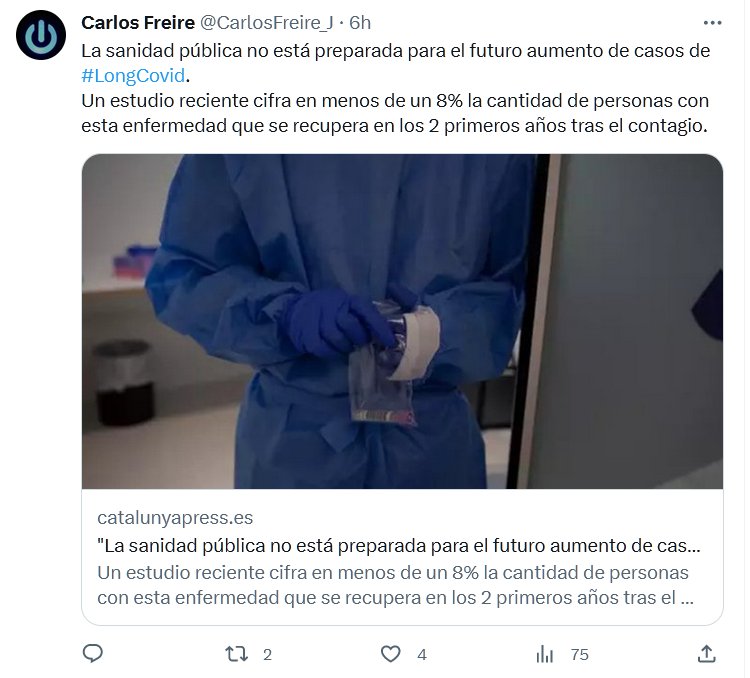
Task: Click the 75 views count
Action: [579, 655]
